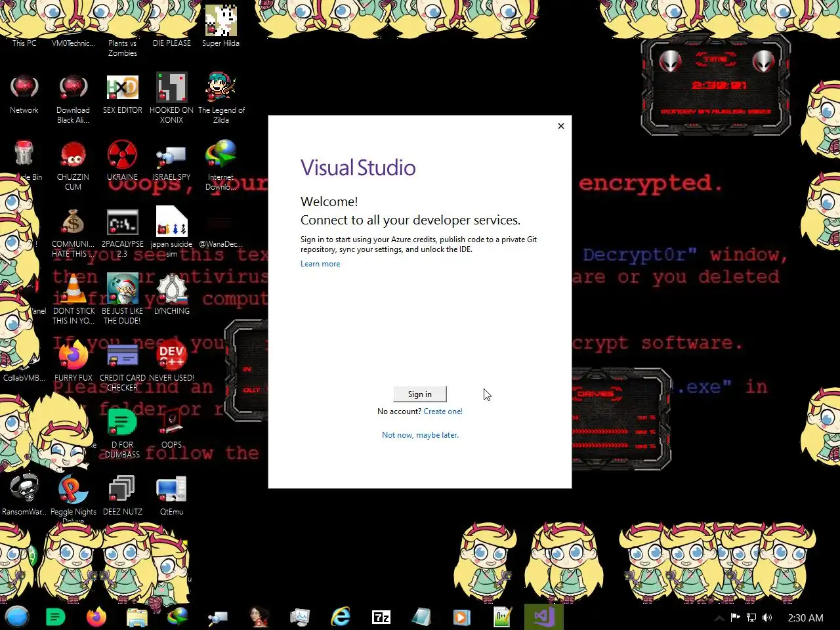Open Internet Explorer from the taskbar
840x630 pixels.
click(341, 617)
